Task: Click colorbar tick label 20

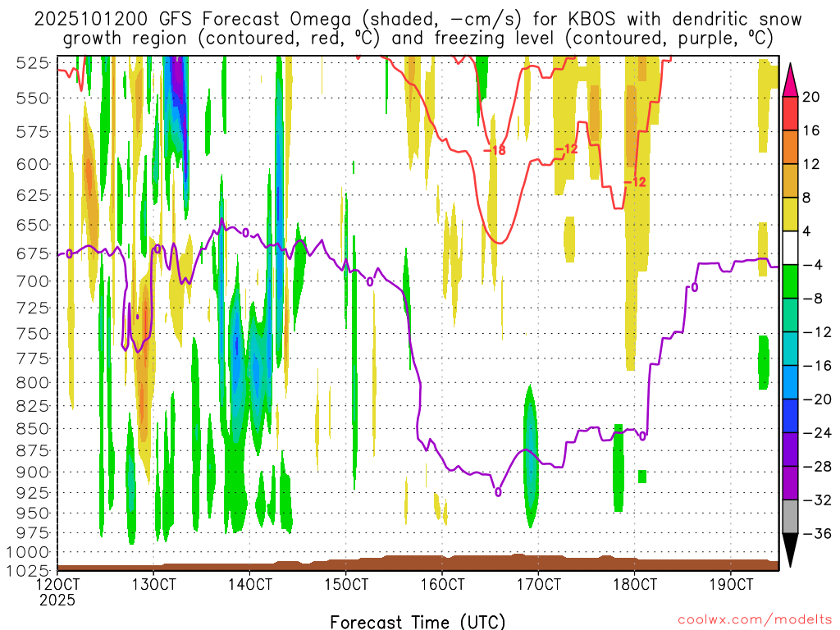Action: (811, 97)
